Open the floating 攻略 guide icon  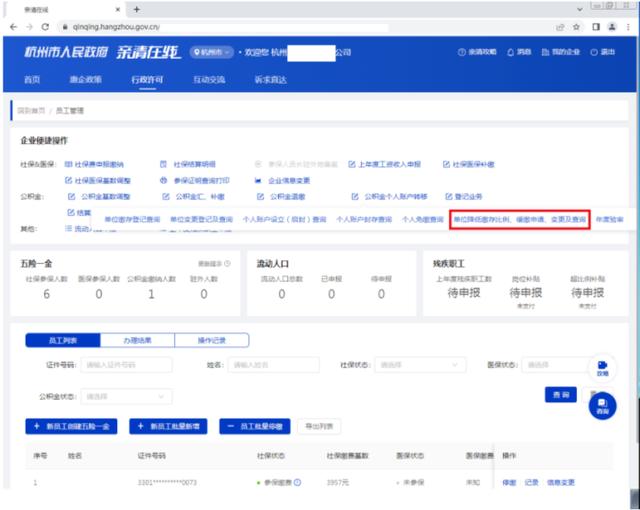tap(602, 368)
